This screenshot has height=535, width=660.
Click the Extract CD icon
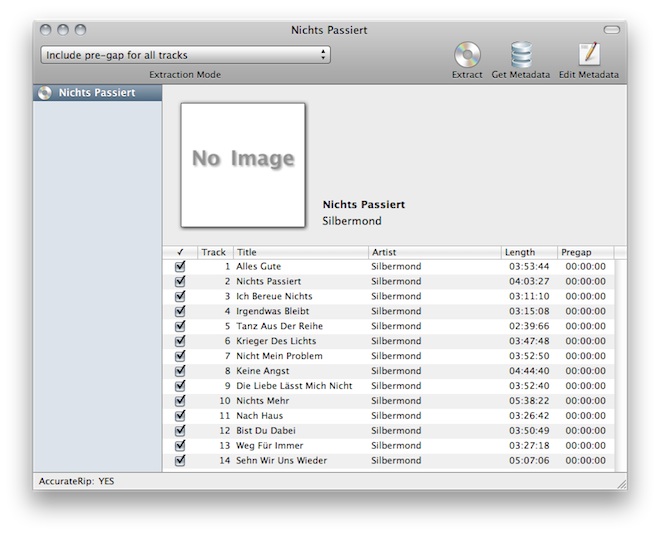(x=466, y=55)
